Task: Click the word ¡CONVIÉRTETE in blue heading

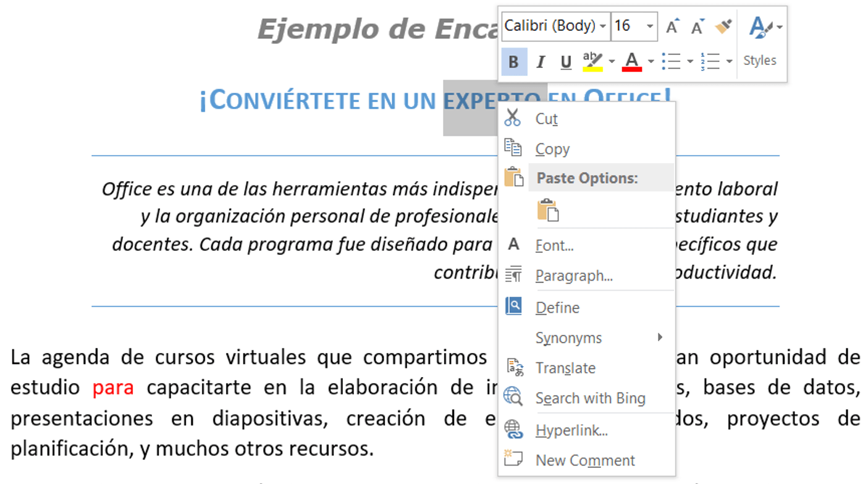Action: [x=280, y=99]
